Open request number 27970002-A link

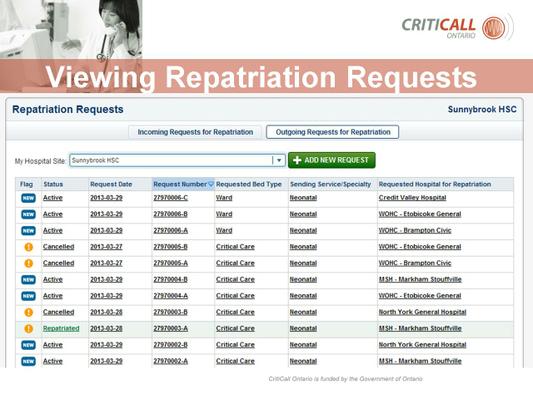170,361
